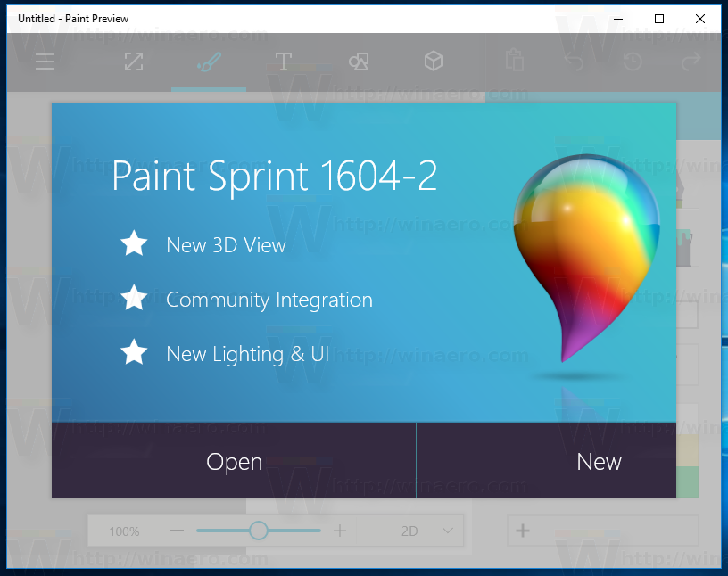Select the Stickers tool

[359, 62]
